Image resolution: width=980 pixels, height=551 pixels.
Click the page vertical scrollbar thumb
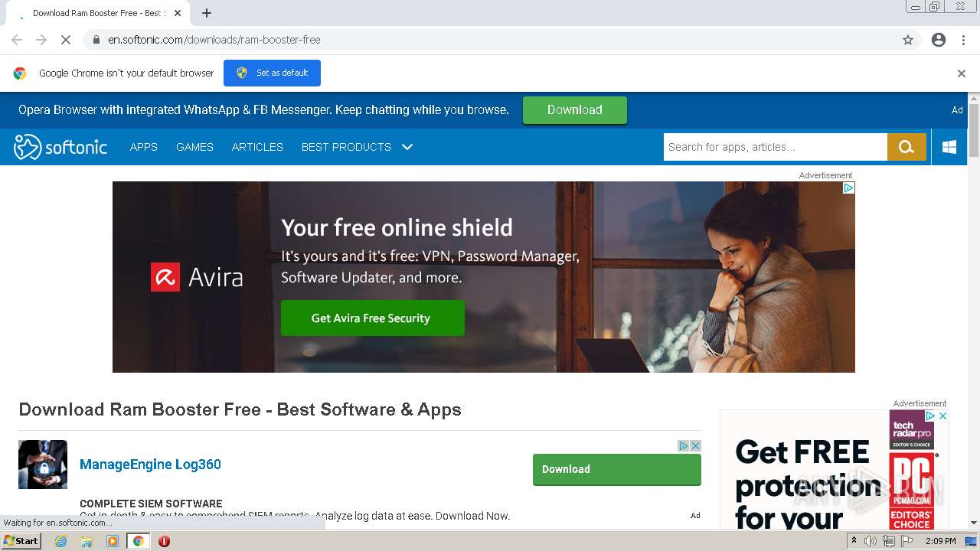[x=974, y=130]
